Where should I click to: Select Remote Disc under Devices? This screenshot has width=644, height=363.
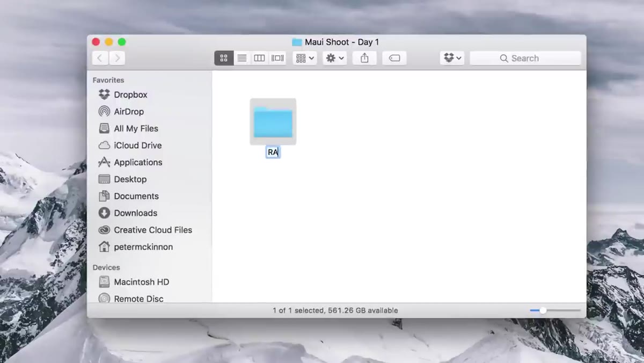click(x=131, y=299)
